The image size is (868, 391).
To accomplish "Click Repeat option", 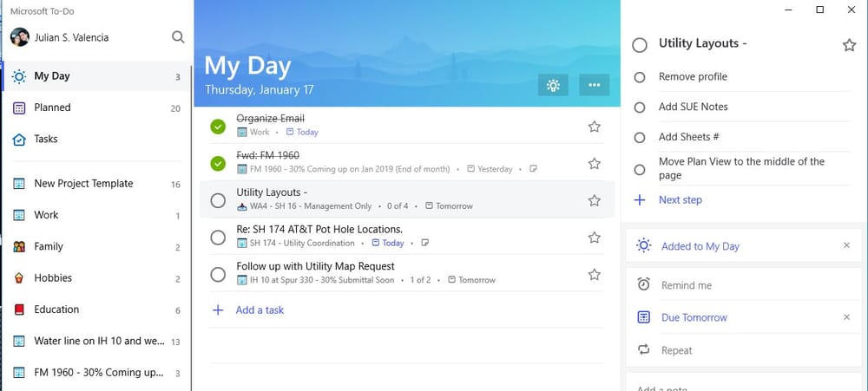I will pos(745,350).
